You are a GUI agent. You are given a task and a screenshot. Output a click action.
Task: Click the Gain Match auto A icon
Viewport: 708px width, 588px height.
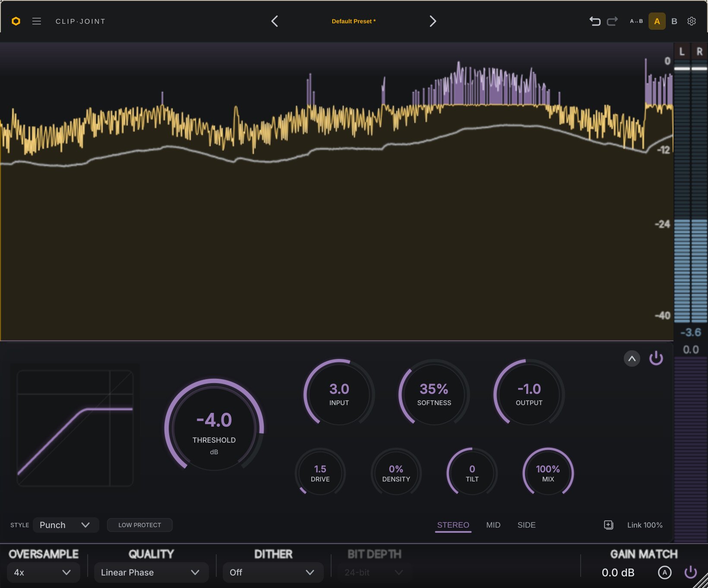point(665,572)
